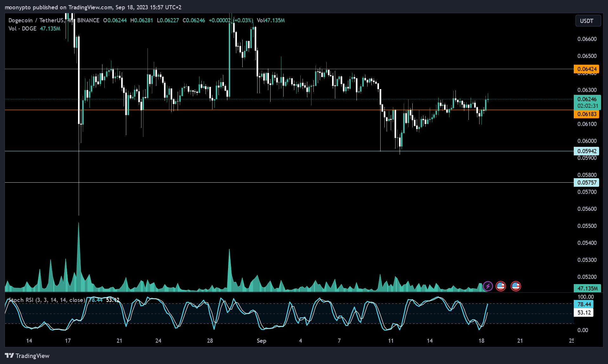This screenshot has width=608, height=364.
Task: Click the candle countdown timer 02:02:31
Action: pyautogui.click(x=587, y=106)
